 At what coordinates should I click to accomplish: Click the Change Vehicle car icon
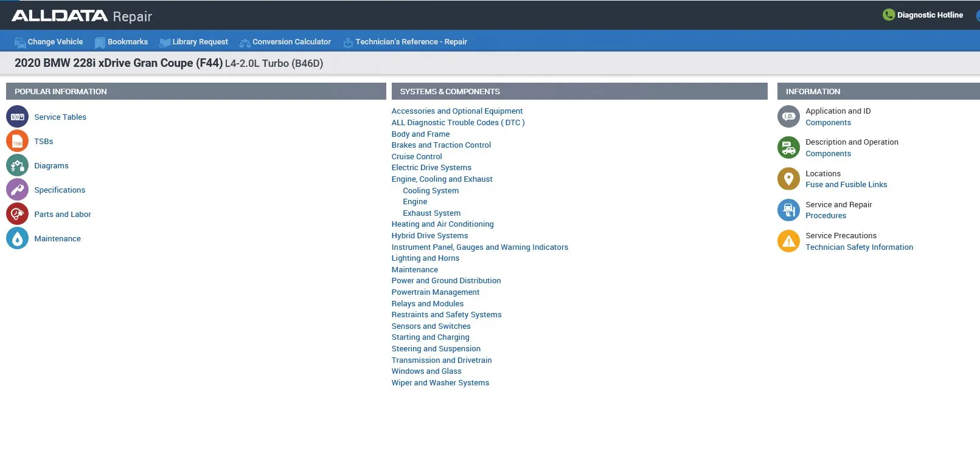point(20,43)
